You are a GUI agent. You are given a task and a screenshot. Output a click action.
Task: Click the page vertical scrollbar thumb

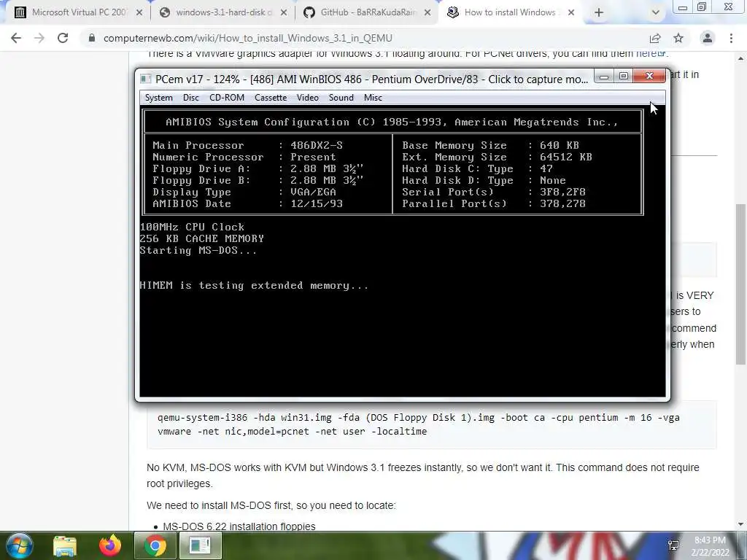coord(740,284)
